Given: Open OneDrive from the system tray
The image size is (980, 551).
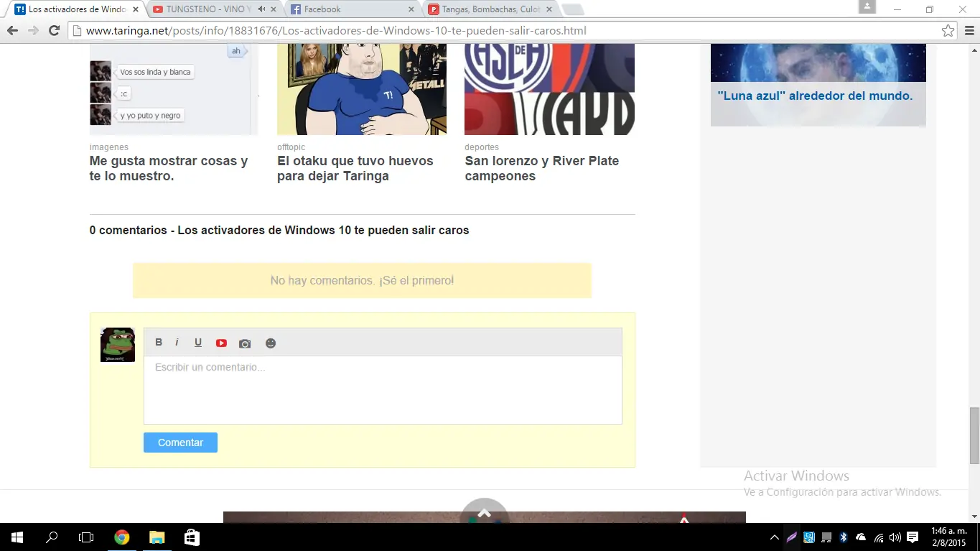Looking at the screenshot, I should pyautogui.click(x=861, y=537).
